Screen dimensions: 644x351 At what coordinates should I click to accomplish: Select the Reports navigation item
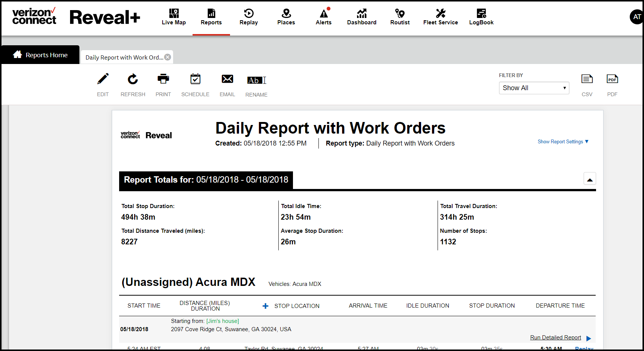pos(211,17)
